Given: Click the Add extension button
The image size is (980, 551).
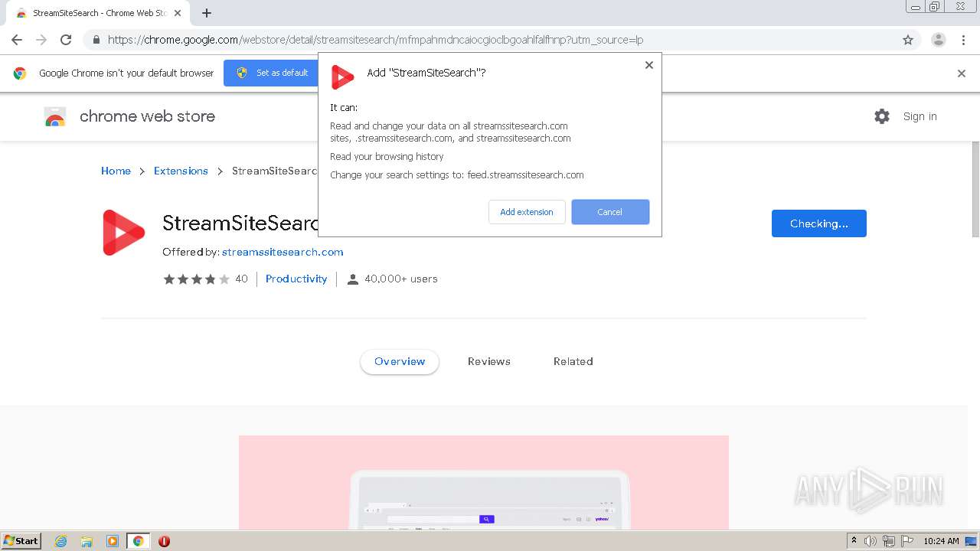Looking at the screenshot, I should pos(527,212).
